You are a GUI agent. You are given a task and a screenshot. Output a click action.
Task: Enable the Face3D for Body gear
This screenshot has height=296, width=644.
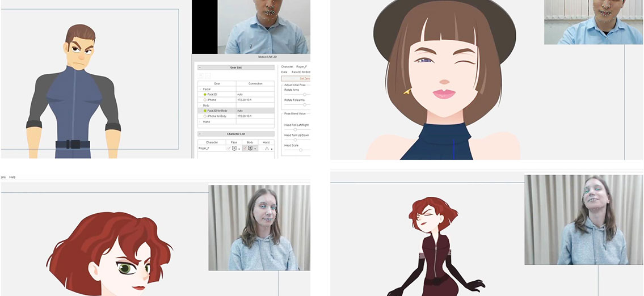click(x=205, y=111)
